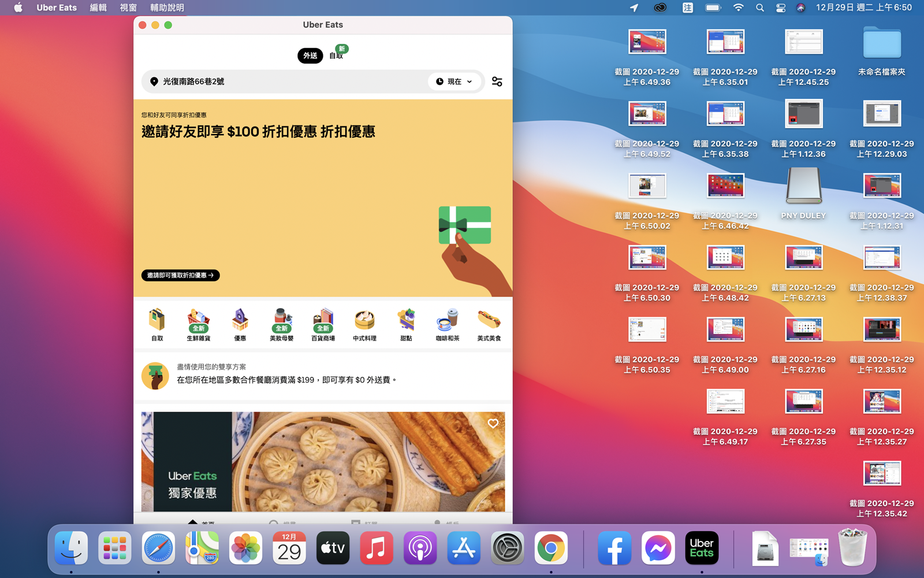Select the 外送 delivery tab
This screenshot has height=578, width=924.
pos(310,56)
